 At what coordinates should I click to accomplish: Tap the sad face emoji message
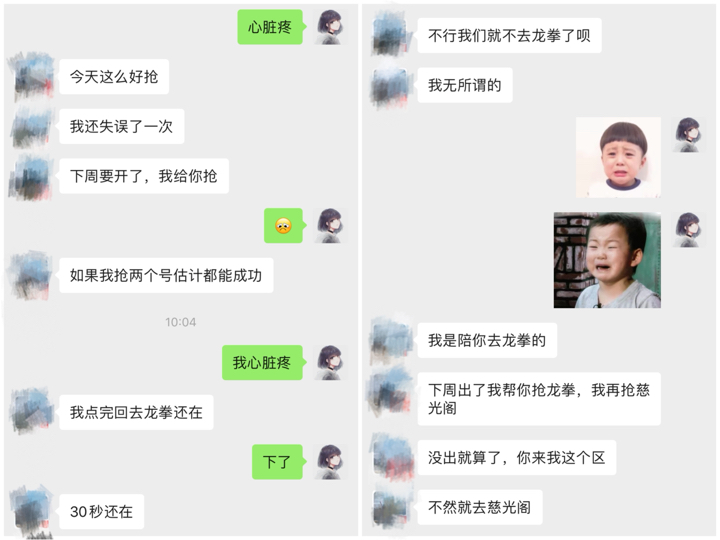283,225
